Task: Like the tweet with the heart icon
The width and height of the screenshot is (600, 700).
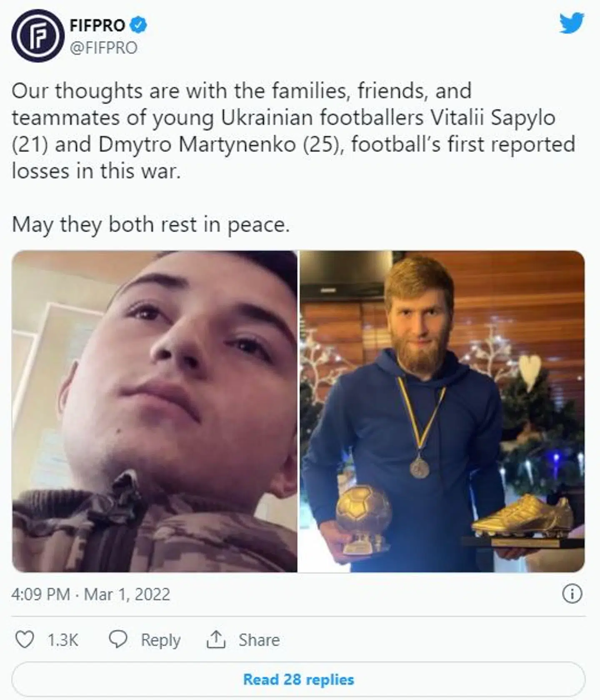Action: pos(24,639)
